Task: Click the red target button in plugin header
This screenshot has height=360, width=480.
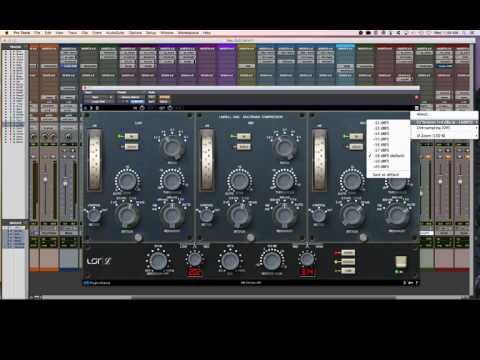Action: [416, 97]
